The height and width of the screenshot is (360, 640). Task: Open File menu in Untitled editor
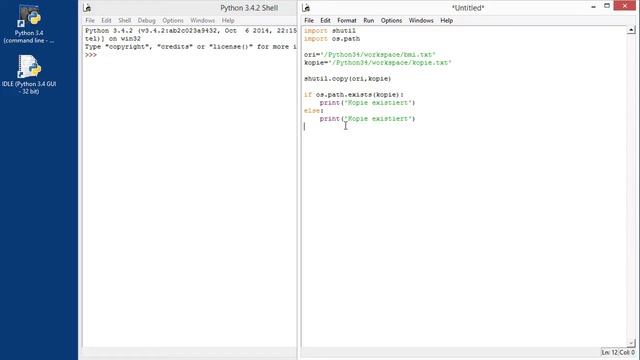click(x=309, y=20)
